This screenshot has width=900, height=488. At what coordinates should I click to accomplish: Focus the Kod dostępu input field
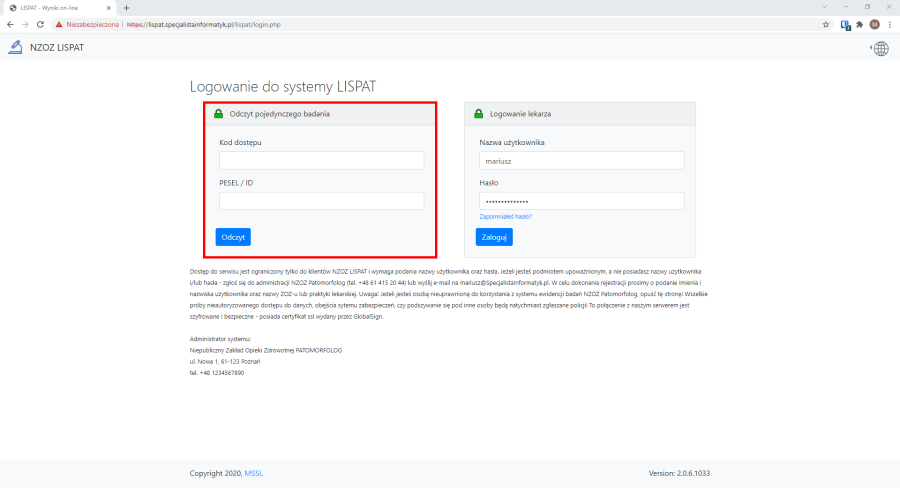coord(321,161)
